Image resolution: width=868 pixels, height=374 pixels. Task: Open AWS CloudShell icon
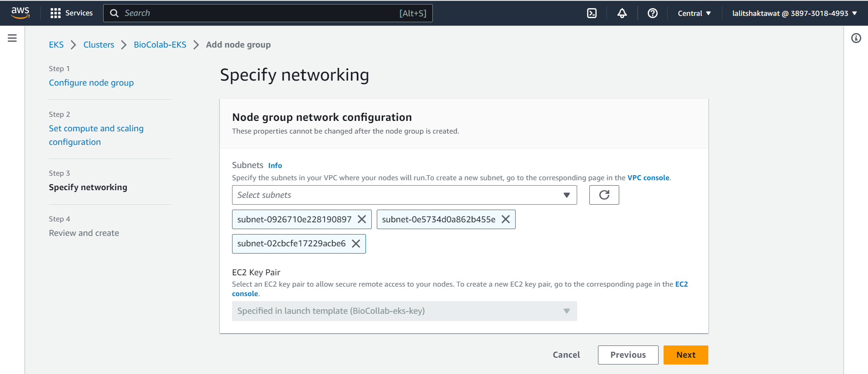(x=592, y=13)
